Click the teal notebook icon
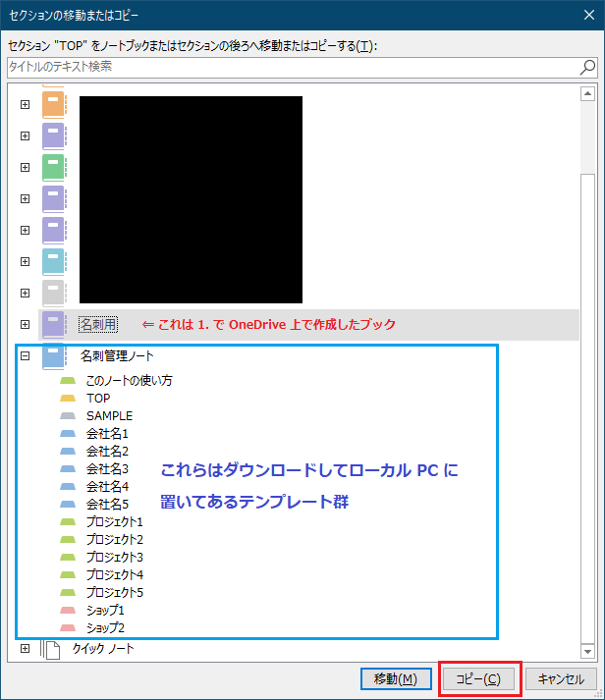Screen dimensions: 605x700 [x=54, y=261]
